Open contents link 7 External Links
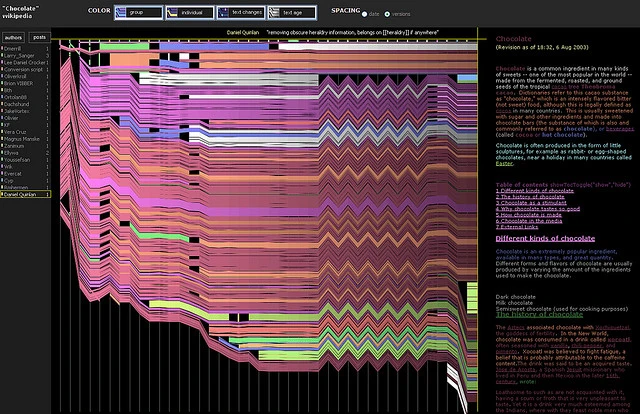Screen dimensions: 640x414 pos(517,227)
